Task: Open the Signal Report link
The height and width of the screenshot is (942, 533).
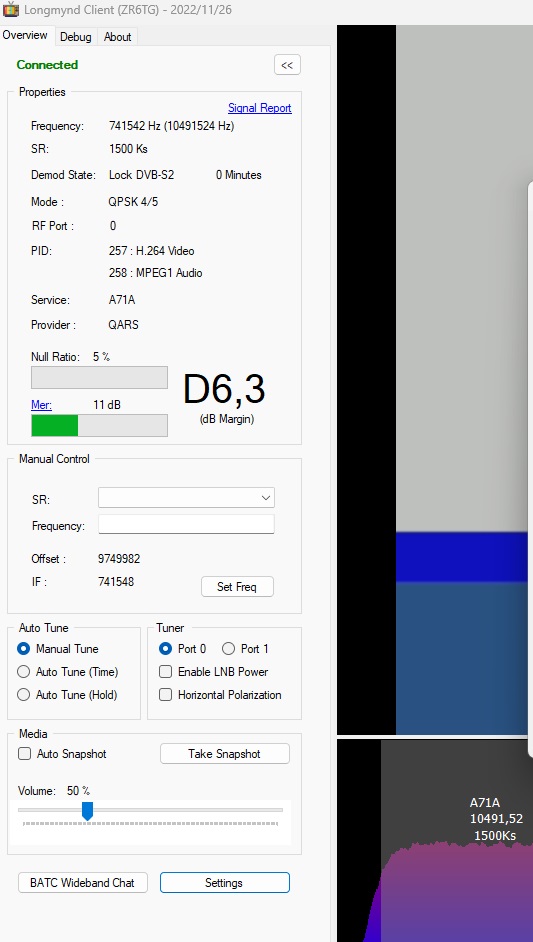Action: 260,108
